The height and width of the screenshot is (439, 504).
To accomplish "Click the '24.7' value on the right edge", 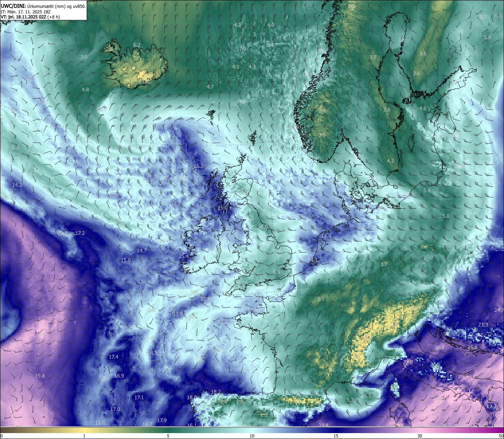I will [x=499, y=310].
